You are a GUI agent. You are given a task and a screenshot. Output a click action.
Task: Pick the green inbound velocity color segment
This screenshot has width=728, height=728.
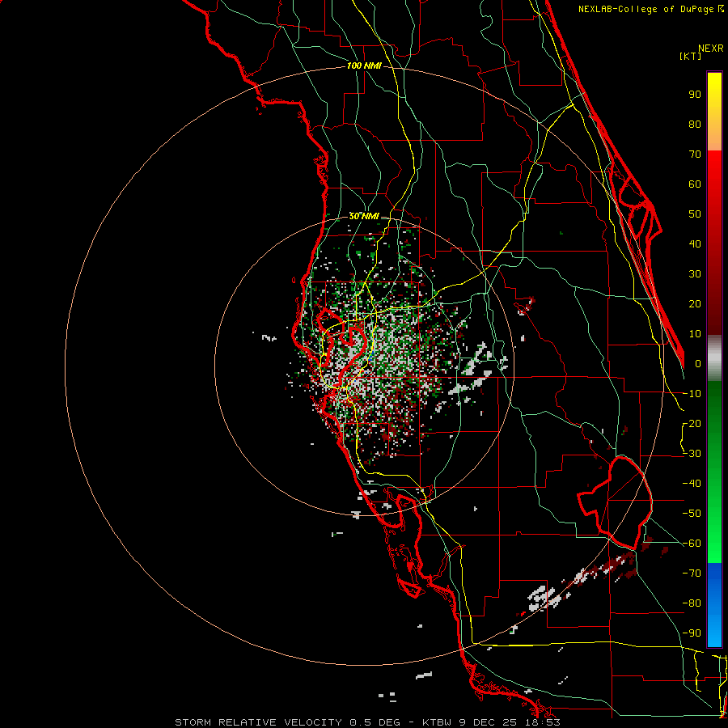coord(714,472)
